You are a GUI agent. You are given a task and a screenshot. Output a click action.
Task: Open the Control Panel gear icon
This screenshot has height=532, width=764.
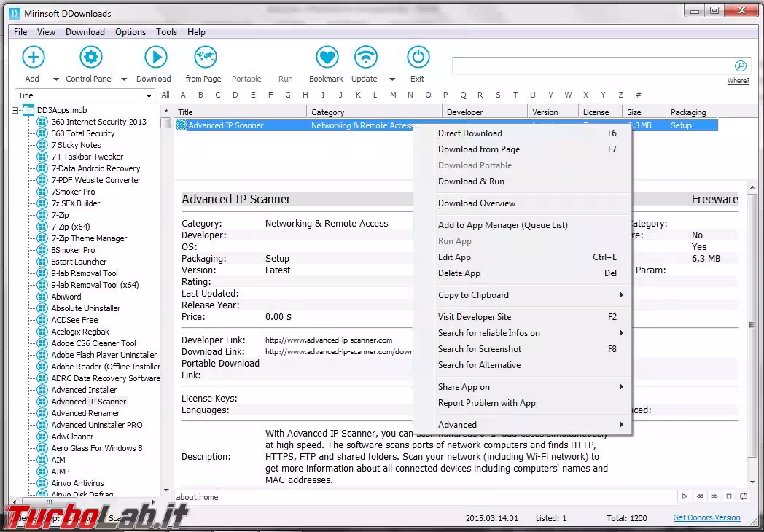tap(90, 57)
